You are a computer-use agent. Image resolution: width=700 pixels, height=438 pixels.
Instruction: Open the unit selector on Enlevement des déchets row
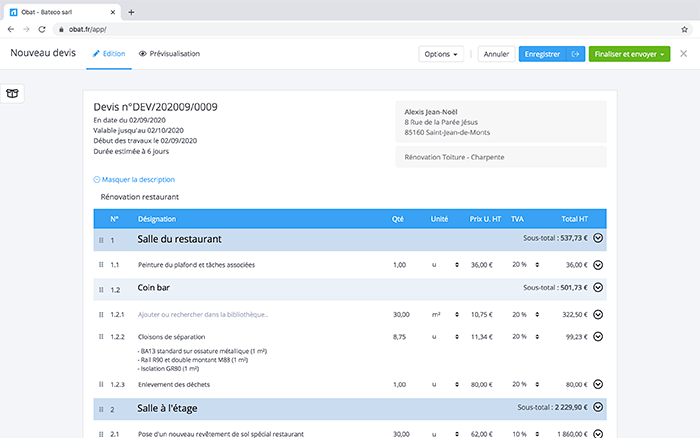coord(457,384)
